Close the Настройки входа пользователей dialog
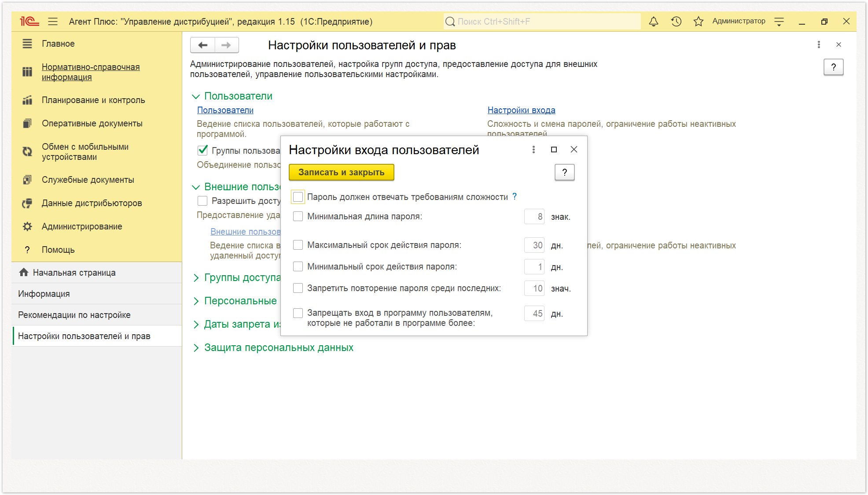The image size is (868, 495). [x=574, y=150]
